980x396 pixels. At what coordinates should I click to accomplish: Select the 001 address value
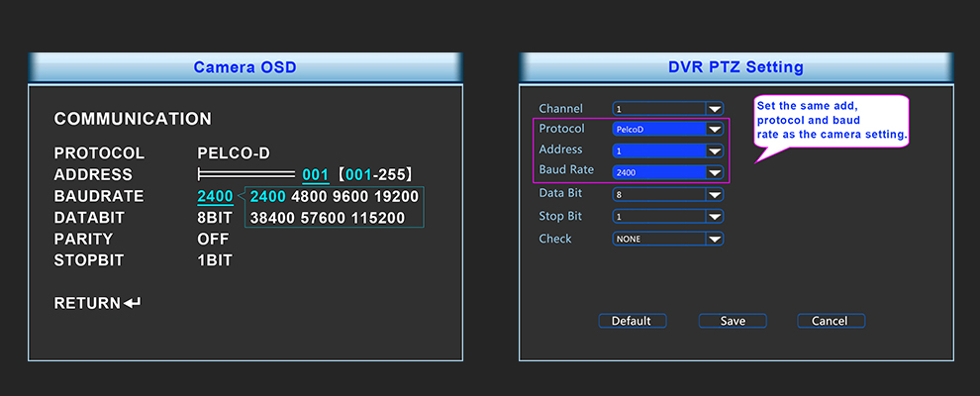click(315, 174)
